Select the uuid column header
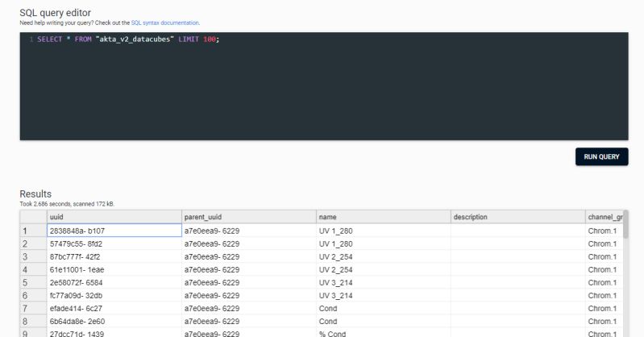The height and width of the screenshot is (337, 644). tap(114, 217)
